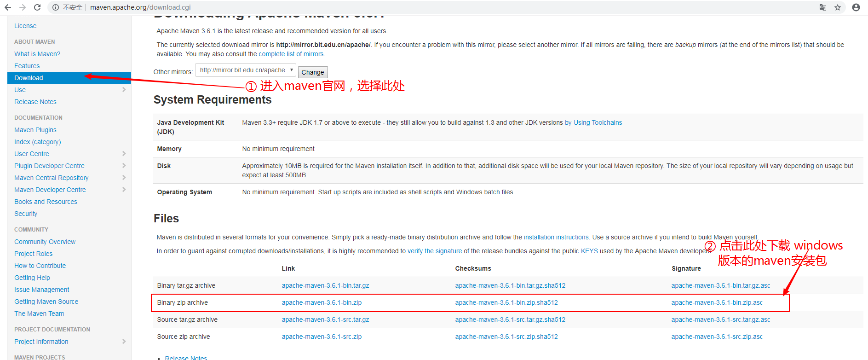Click the Binary zip archive row label
Screen dimensions: 868x360
pyautogui.click(x=183, y=302)
